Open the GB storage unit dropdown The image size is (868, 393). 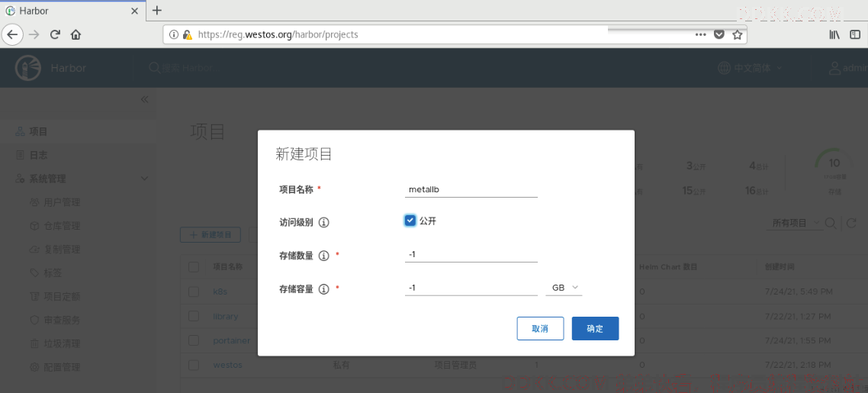564,288
